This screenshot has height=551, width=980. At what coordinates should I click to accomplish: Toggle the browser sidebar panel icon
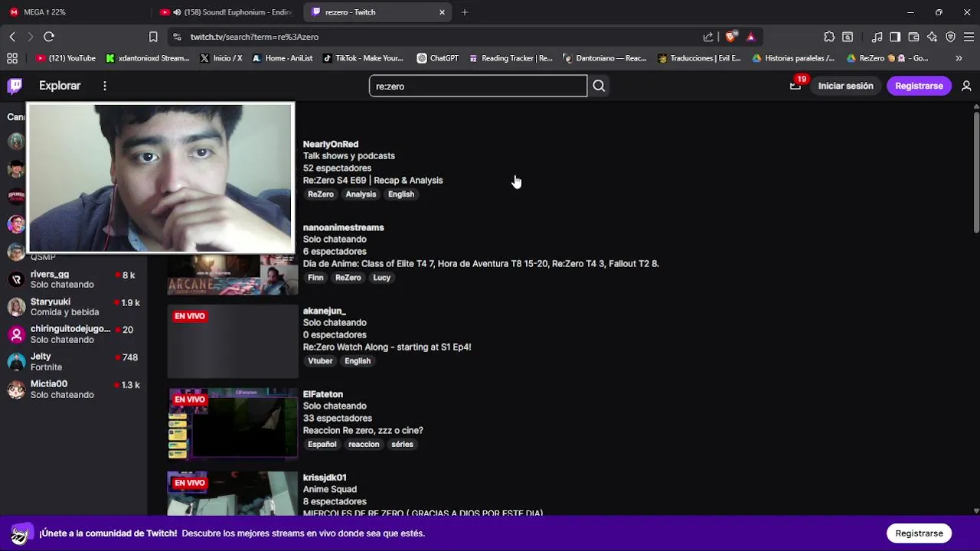895,37
